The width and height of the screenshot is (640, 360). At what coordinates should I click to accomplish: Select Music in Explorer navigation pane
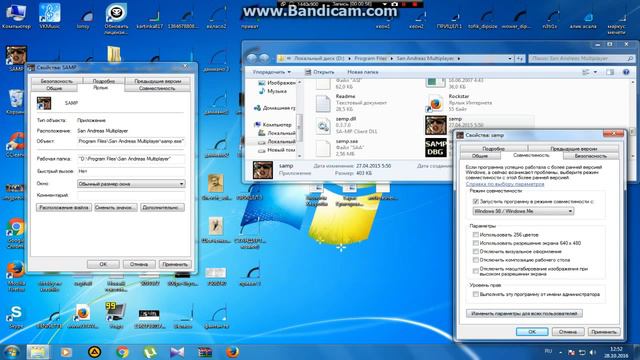(x=277, y=91)
